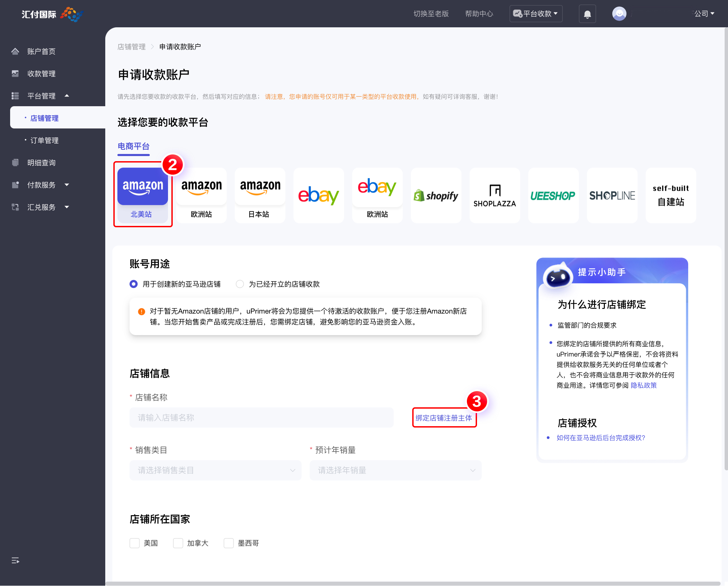Click the 店铺管理 breadcrumb
This screenshot has width=728, height=586.
tap(131, 47)
